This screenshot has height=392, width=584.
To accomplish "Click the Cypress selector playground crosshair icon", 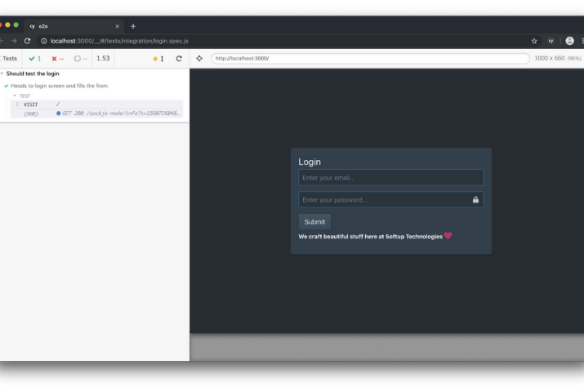I will [x=199, y=59].
